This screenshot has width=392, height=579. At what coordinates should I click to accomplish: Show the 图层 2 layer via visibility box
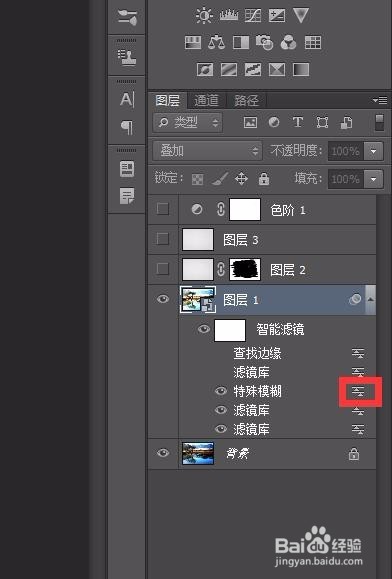(163, 269)
